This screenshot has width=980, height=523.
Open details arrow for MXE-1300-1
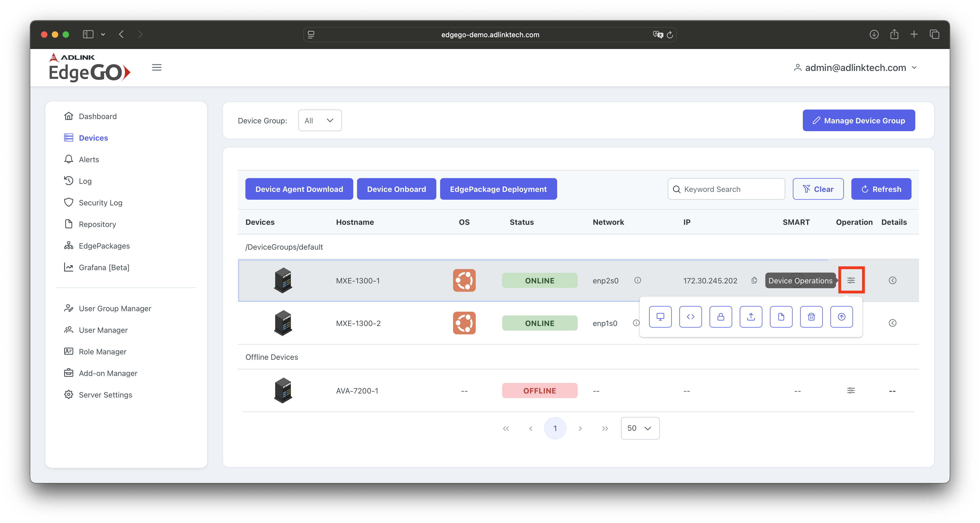(x=893, y=281)
